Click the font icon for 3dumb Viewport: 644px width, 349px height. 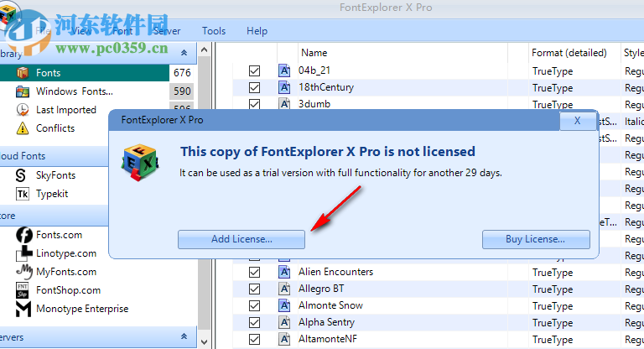284,103
